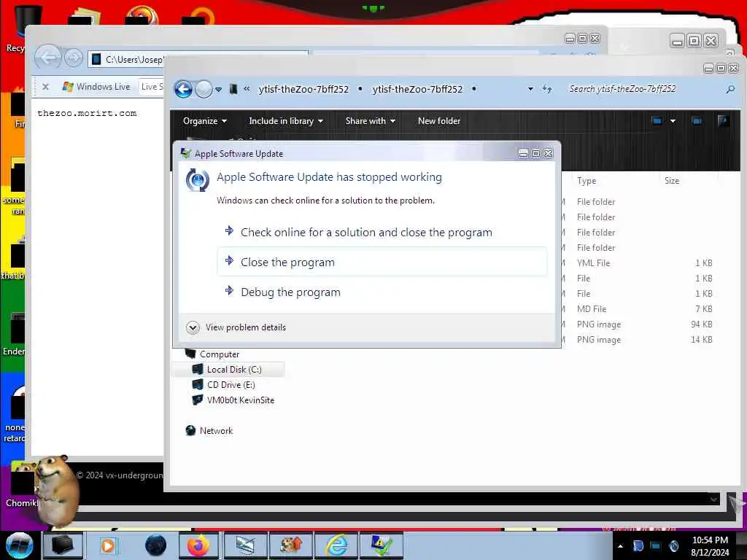The height and width of the screenshot is (560, 747).
Task: Select Computer in the navigation pane
Action: pos(219,354)
